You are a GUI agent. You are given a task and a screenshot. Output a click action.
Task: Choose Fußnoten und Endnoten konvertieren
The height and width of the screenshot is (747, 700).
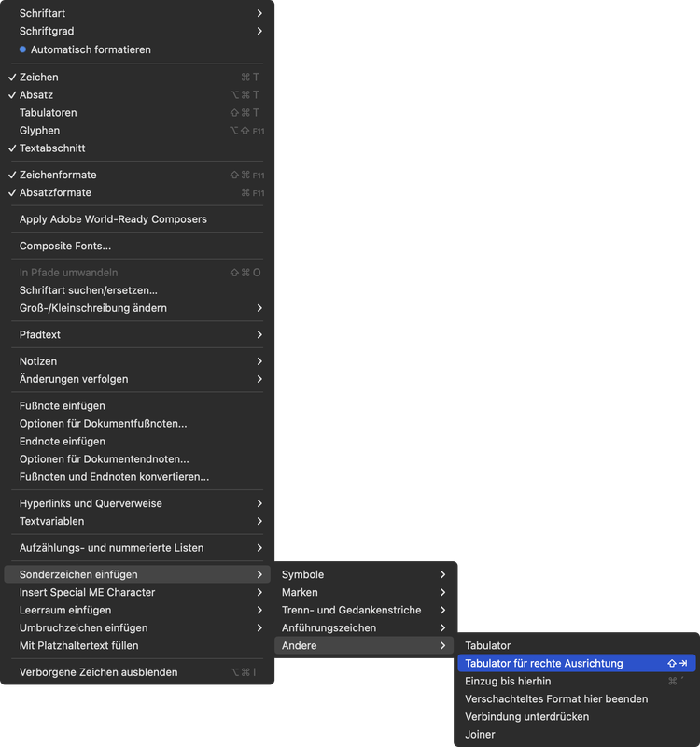(x=137, y=477)
